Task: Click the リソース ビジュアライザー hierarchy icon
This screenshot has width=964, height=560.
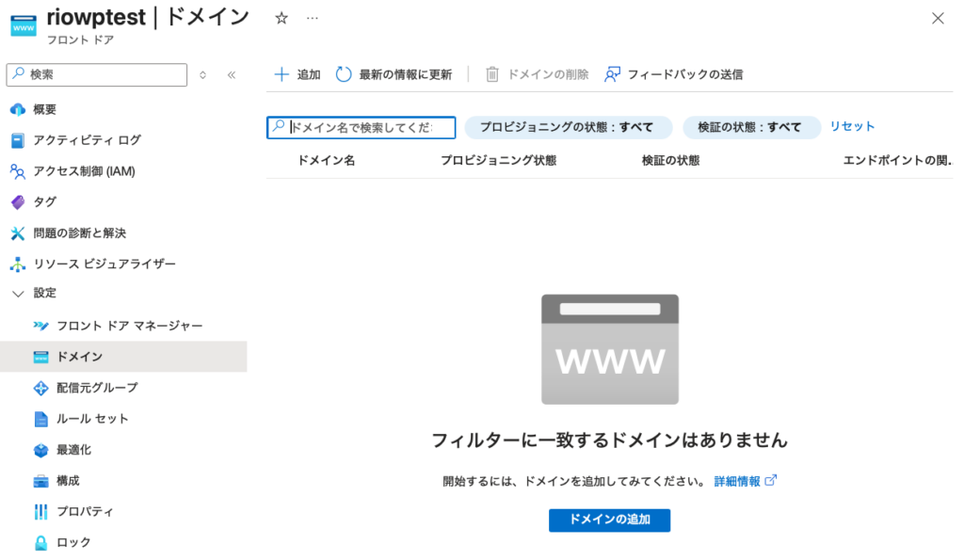Action: coord(18,264)
